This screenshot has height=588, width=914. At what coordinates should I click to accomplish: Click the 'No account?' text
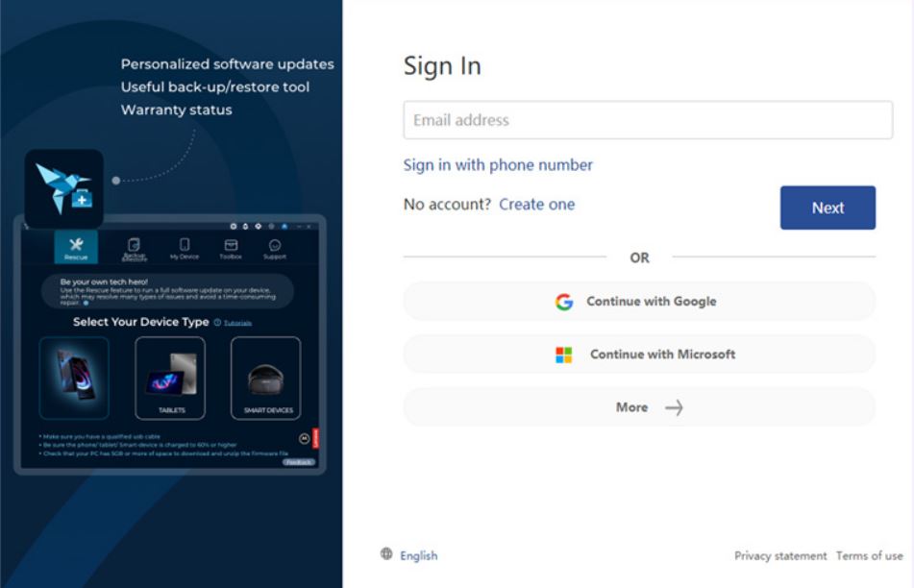(447, 205)
